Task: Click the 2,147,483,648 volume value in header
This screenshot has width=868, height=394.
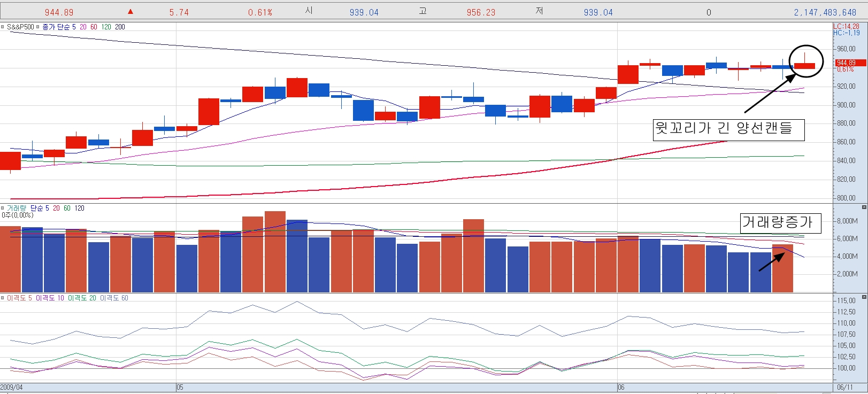Action: click(x=825, y=12)
